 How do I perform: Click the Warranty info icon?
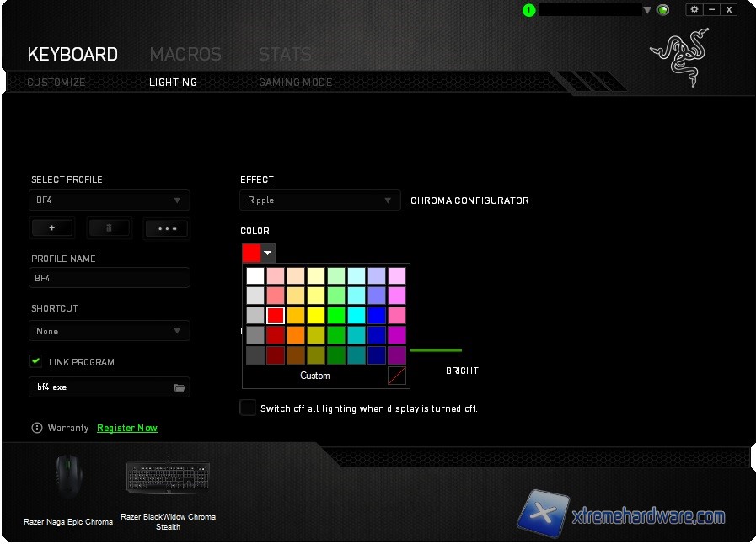point(36,428)
